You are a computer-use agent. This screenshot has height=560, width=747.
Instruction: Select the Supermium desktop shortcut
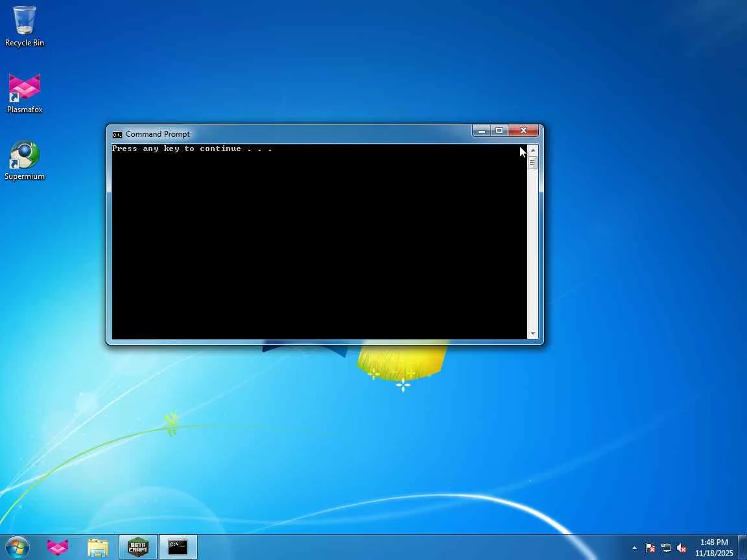point(24,161)
